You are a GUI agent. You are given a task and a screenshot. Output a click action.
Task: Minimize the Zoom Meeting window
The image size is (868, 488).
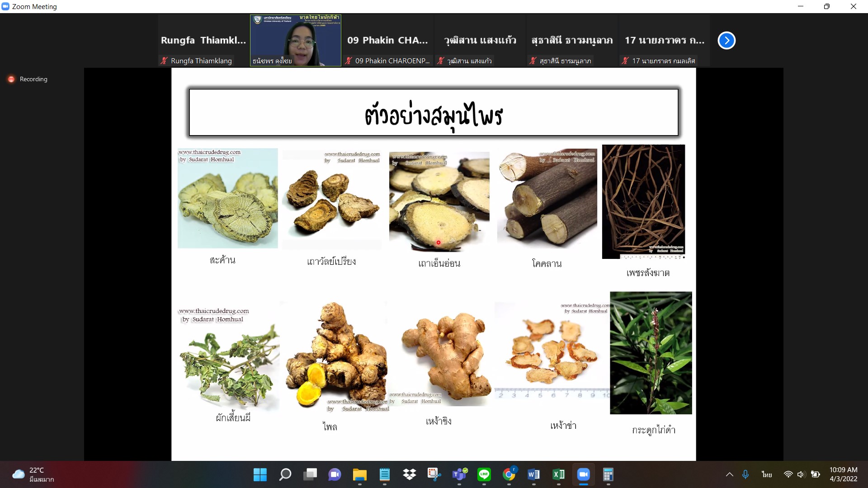pos(800,6)
